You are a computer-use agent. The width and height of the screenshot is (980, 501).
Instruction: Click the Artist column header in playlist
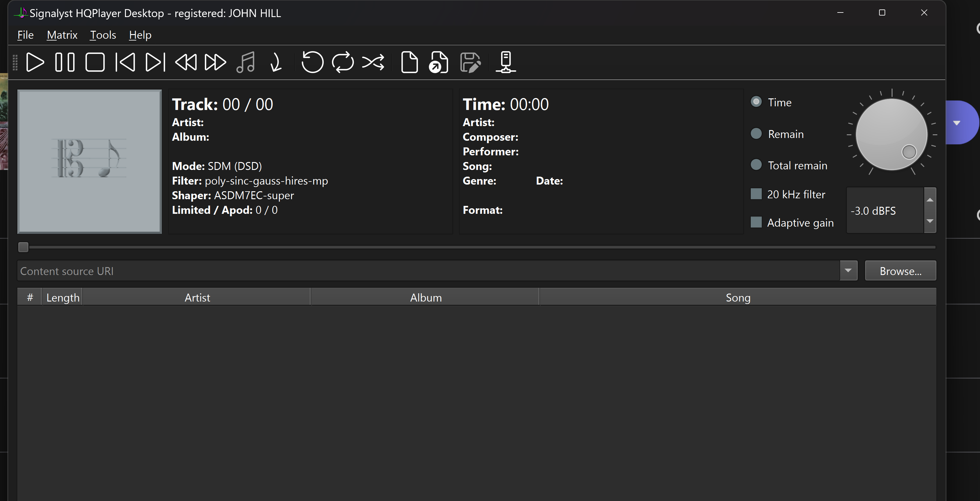(x=197, y=297)
